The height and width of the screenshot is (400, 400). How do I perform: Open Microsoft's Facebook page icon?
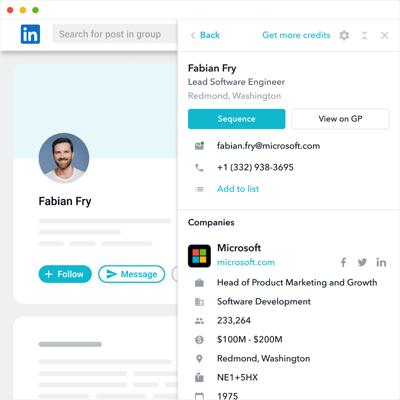[343, 262]
